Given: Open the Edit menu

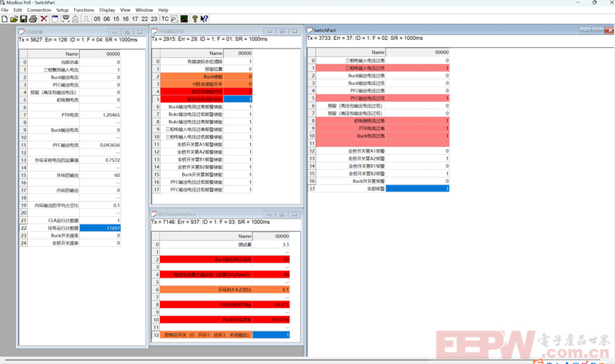Looking at the screenshot, I should coord(18,10).
